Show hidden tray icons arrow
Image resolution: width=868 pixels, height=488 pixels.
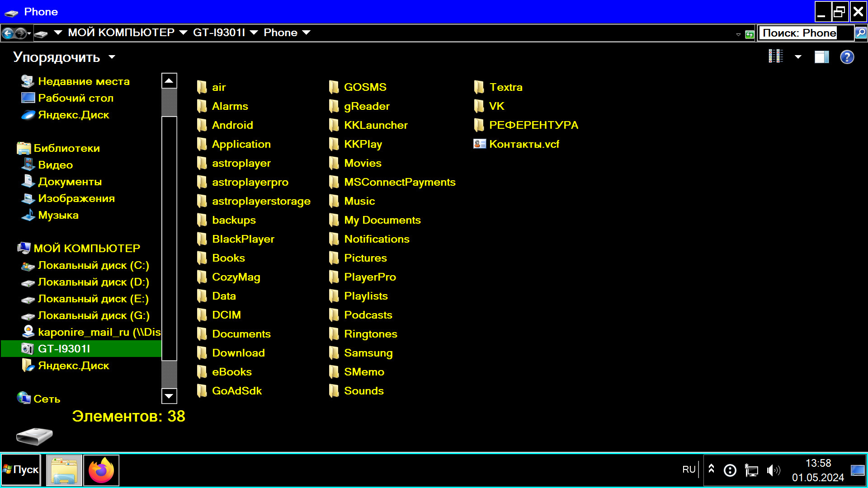pos(711,469)
